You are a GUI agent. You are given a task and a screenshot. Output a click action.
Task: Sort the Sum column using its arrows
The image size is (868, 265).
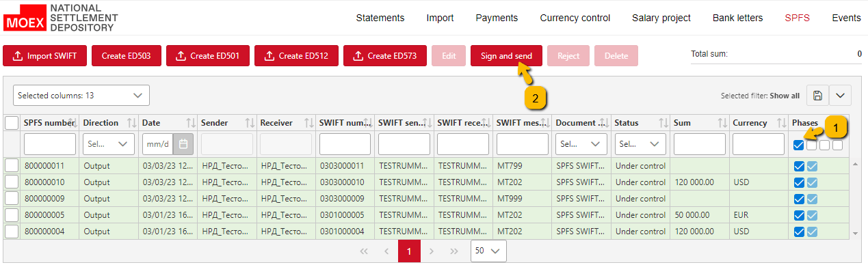722,123
